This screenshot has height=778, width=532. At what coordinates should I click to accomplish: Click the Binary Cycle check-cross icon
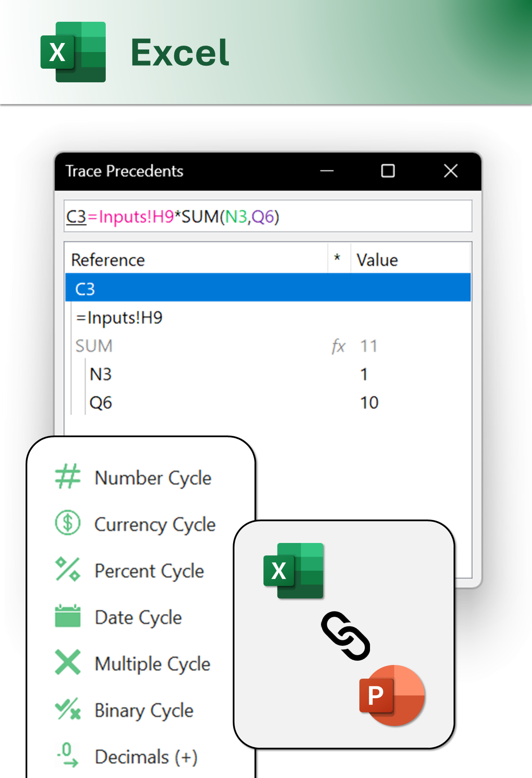click(68, 709)
